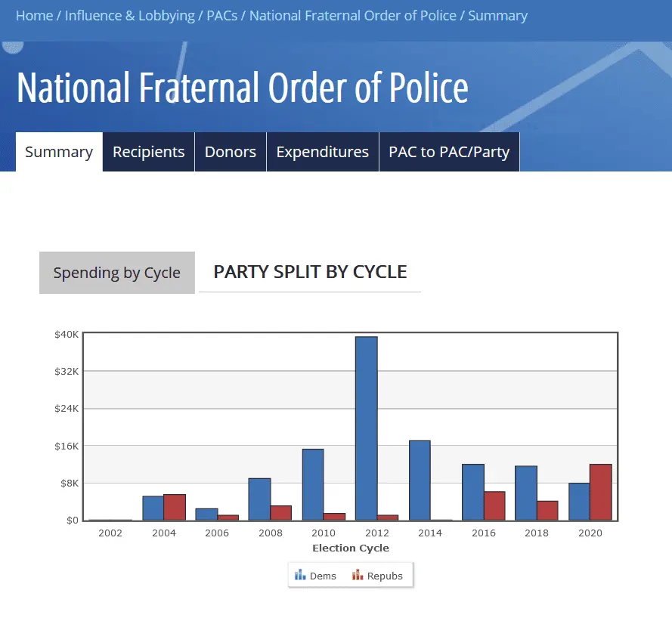Click the 2016 Repubs red bar

[494, 506]
